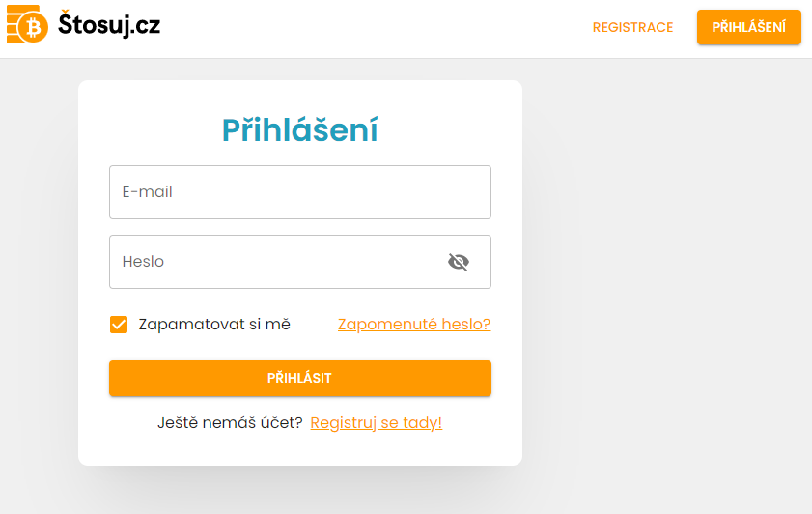The height and width of the screenshot is (514, 812).
Task: Click the 'Heslo' placeholder text
Action: point(143,262)
